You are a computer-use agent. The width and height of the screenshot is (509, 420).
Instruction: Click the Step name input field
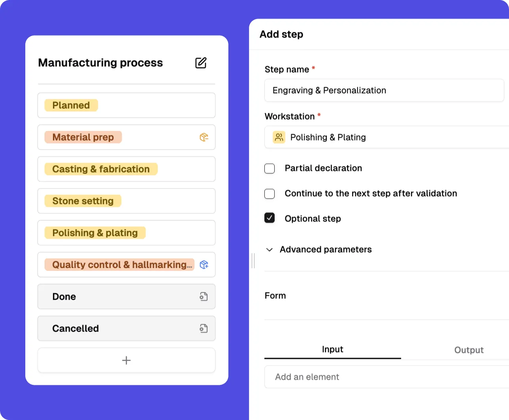[x=384, y=90]
